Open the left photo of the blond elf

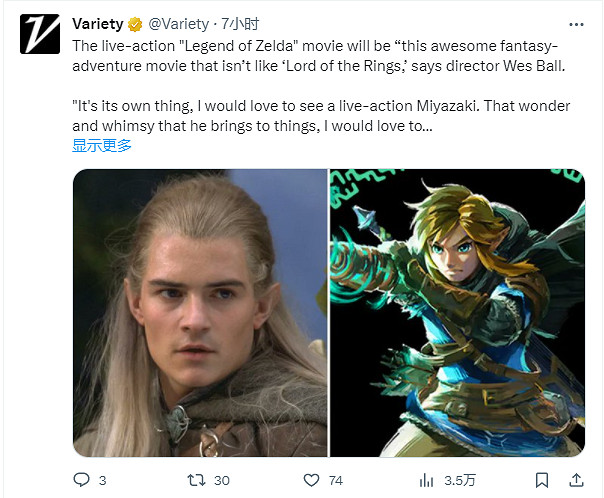click(200, 313)
